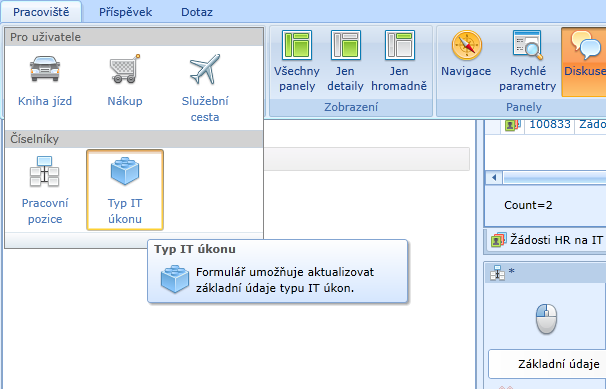Click the Číselníky section header

[134, 139]
